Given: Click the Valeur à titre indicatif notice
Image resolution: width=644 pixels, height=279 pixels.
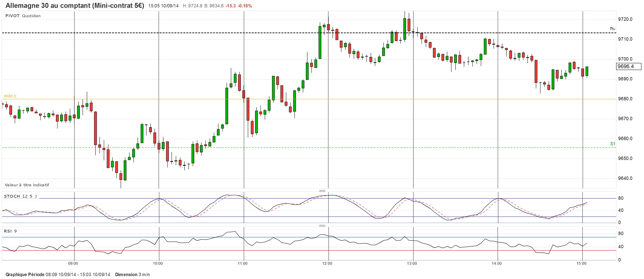Looking at the screenshot, I should (27, 185).
